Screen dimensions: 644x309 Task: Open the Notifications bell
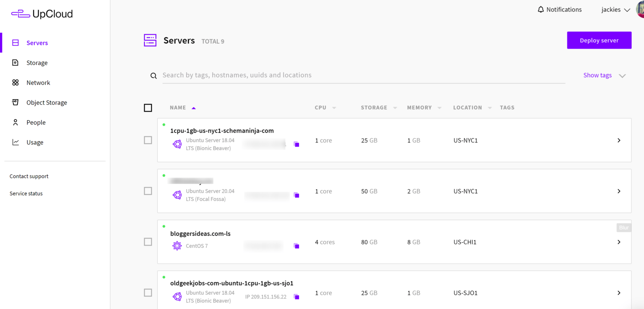click(x=540, y=9)
